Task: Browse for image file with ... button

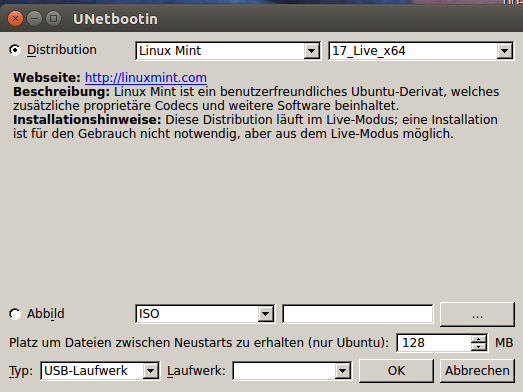Action: point(477,314)
